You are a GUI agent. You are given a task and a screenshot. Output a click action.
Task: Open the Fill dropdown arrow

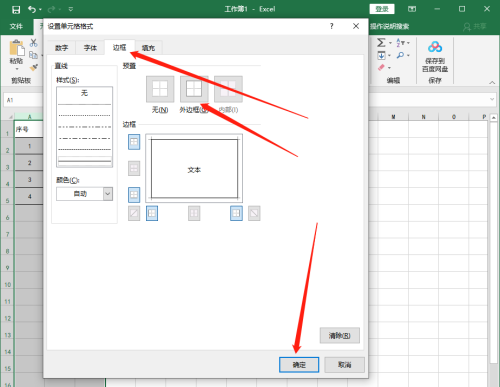[x=389, y=55]
